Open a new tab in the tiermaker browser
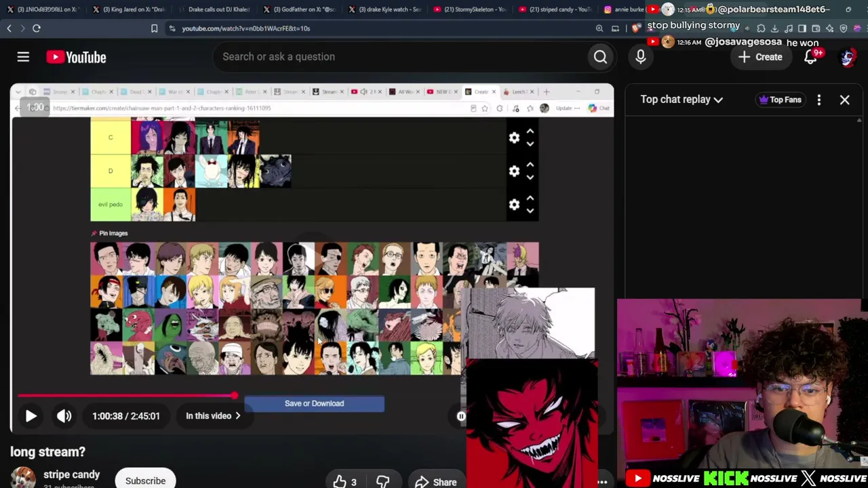 [546, 91]
